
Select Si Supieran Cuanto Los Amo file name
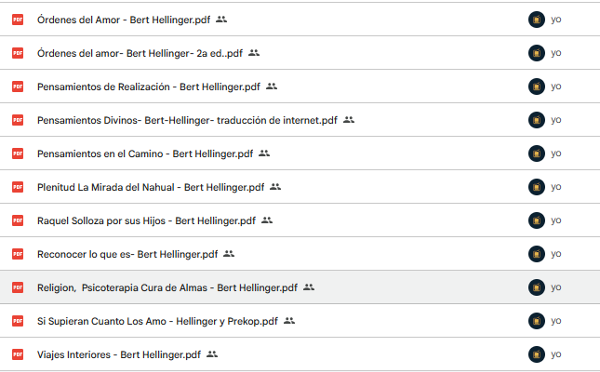pos(157,321)
